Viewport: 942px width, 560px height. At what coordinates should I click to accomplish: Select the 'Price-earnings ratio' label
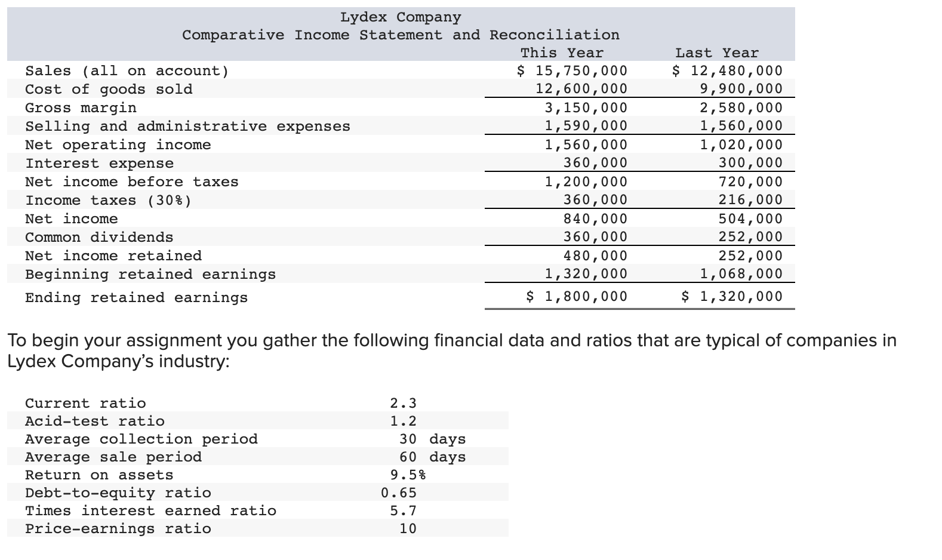click(118, 528)
